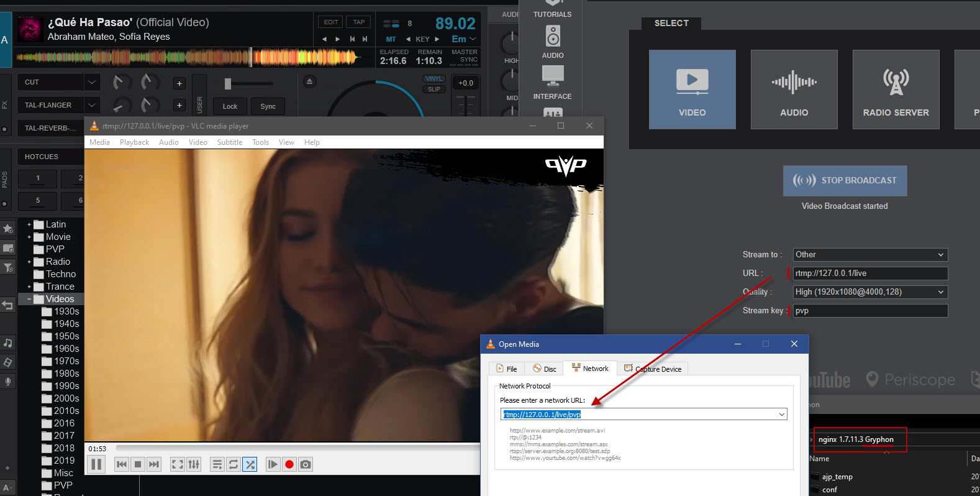The image size is (980, 496).
Task: Select the 2019 folder
Action: point(58,461)
